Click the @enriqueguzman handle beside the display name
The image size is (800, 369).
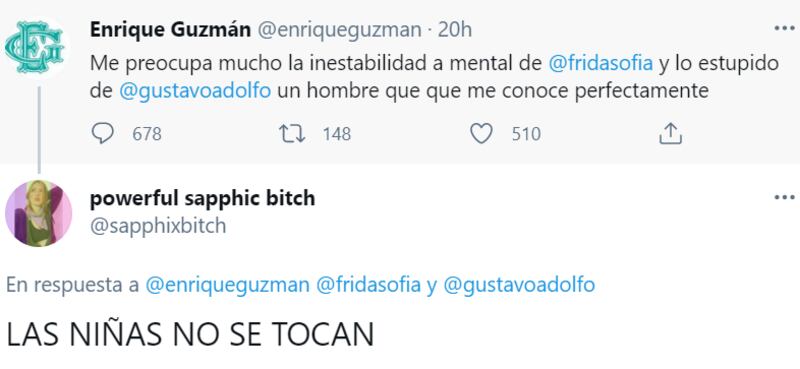point(338,31)
